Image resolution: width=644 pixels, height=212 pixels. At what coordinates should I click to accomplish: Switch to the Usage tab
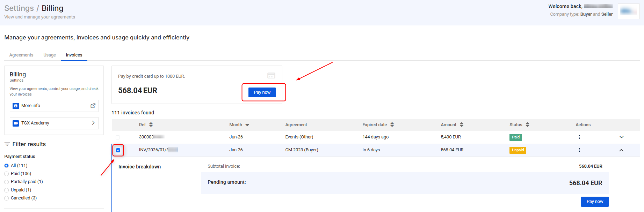click(50, 55)
